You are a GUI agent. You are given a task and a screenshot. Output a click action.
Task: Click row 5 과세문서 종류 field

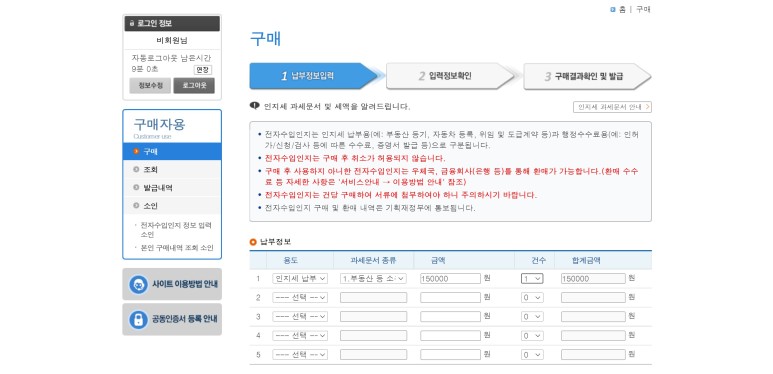(373, 354)
